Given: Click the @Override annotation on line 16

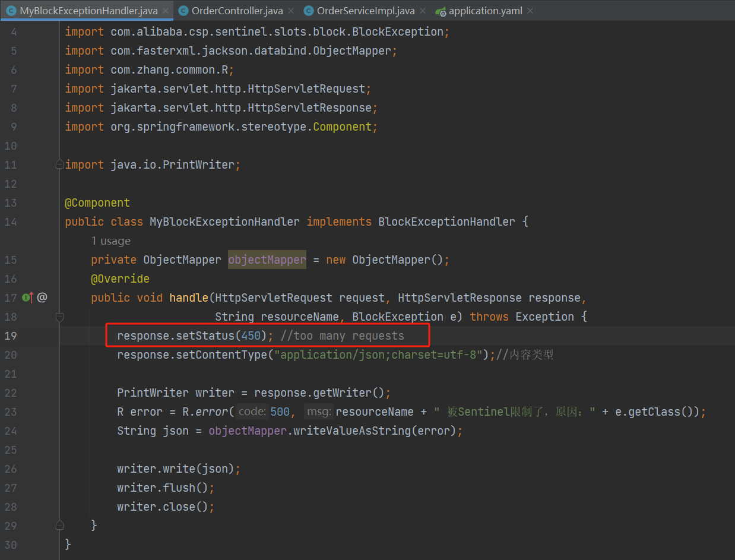Looking at the screenshot, I should point(121,279).
